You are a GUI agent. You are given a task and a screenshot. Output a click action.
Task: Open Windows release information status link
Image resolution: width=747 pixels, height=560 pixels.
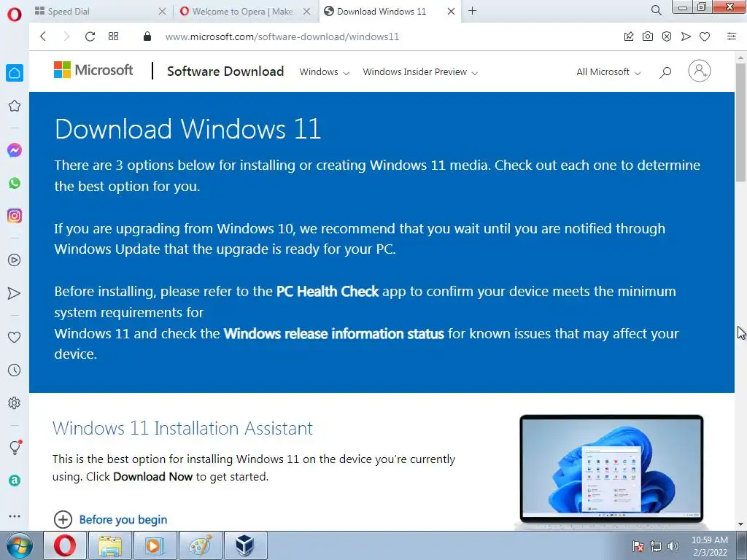click(333, 333)
